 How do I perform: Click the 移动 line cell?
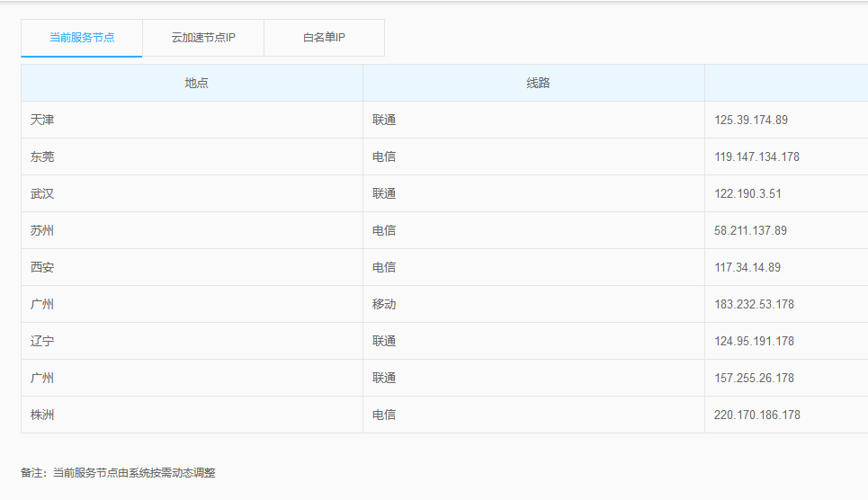pos(384,304)
